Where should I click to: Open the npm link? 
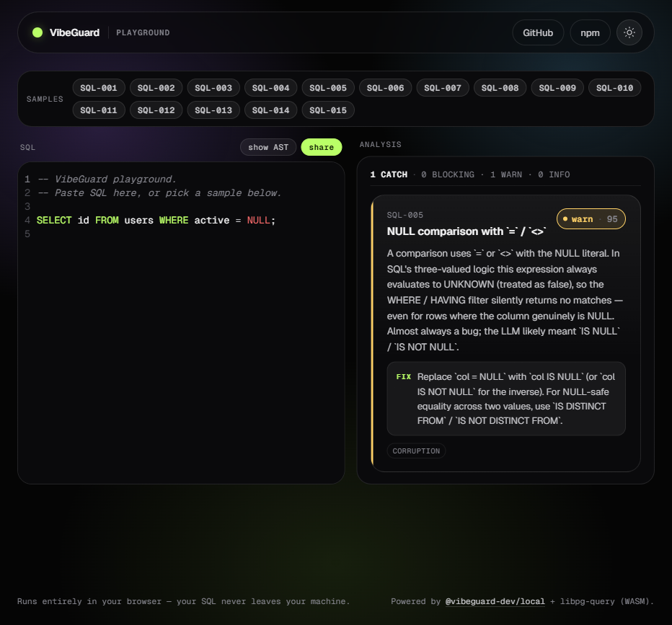pyautogui.click(x=590, y=32)
